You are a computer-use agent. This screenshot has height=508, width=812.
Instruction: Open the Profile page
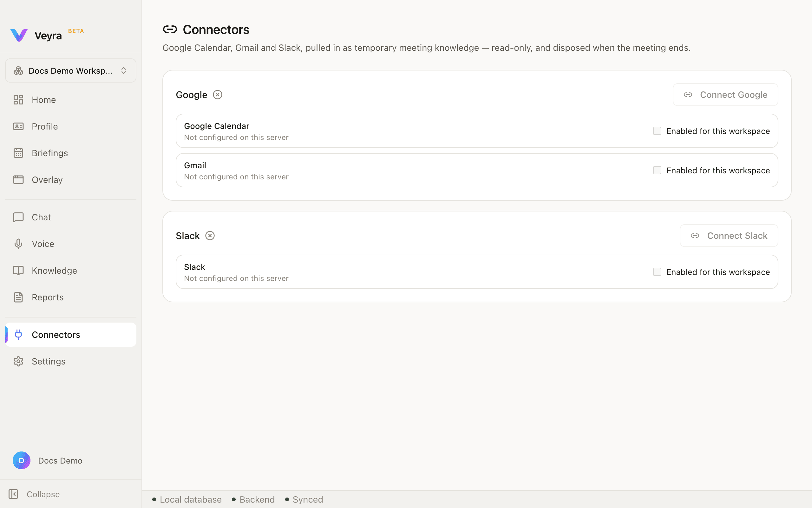pos(70,126)
